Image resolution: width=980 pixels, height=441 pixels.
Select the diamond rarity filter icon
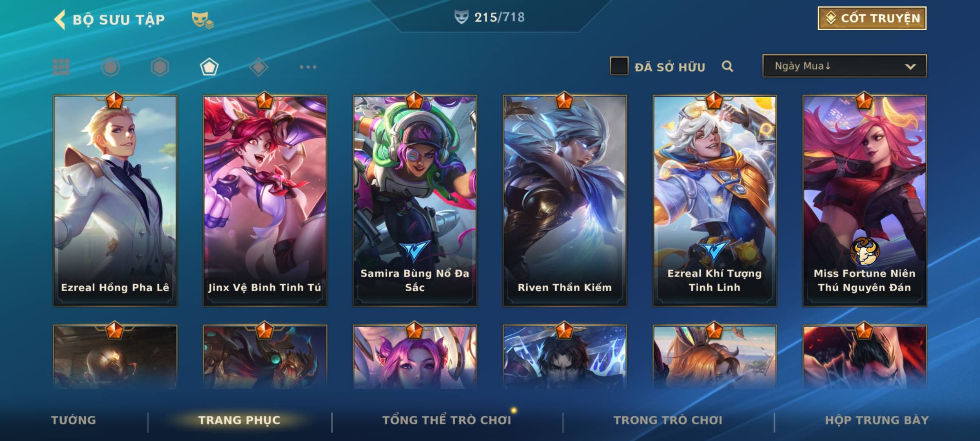click(258, 67)
